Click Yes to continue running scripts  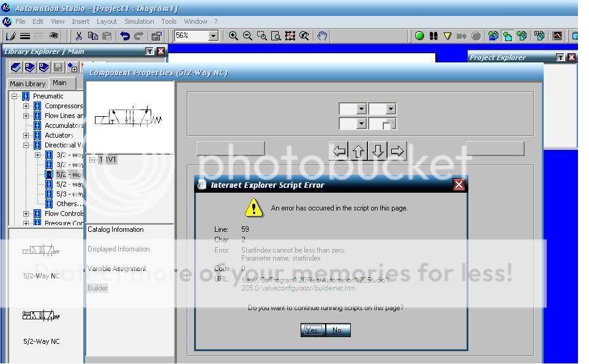point(313,330)
